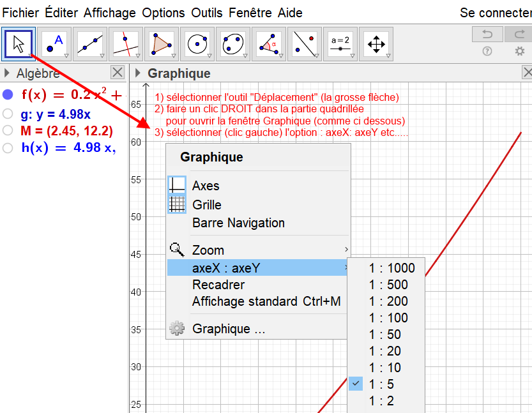Show line g: y = 4.98x
532x413 pixels.
pos(8,114)
